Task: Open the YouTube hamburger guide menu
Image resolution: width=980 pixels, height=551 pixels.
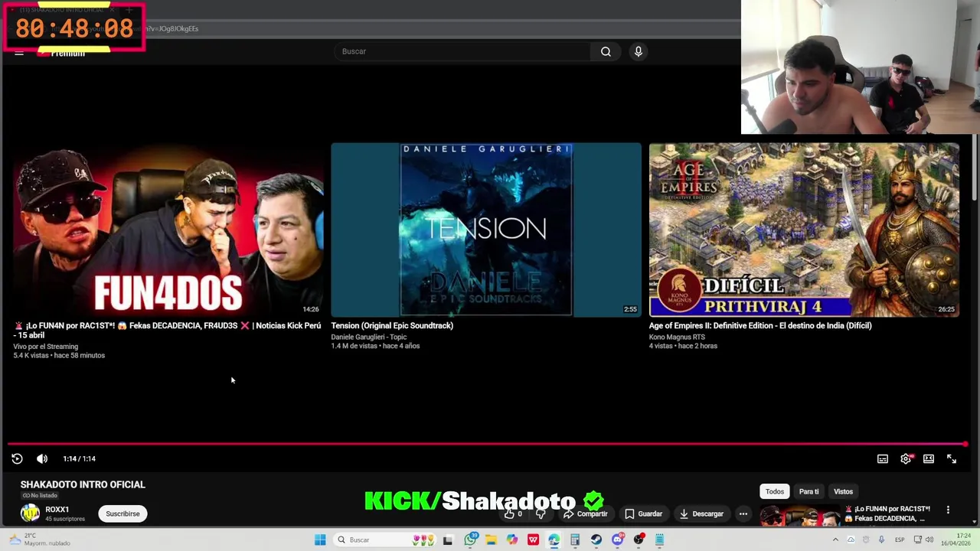Action: pos(19,52)
